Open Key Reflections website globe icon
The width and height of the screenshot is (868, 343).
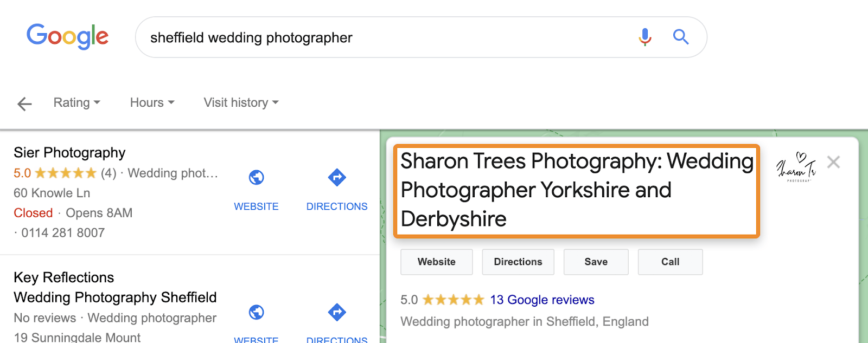(x=256, y=312)
